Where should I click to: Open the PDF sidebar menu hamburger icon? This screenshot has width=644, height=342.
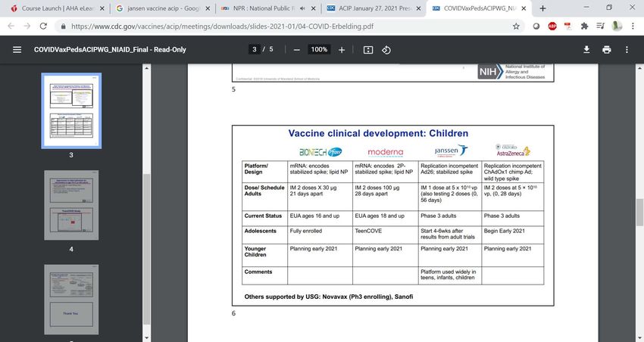[x=17, y=50]
